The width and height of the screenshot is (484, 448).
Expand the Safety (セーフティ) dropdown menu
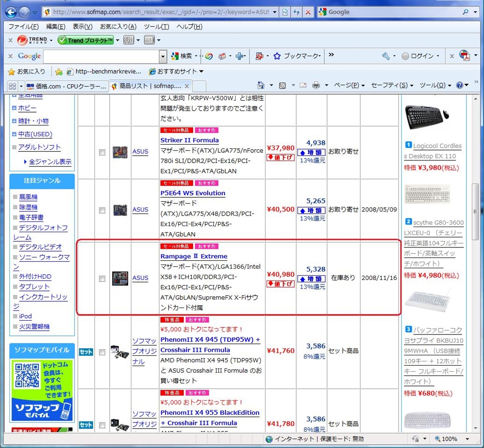(392, 85)
